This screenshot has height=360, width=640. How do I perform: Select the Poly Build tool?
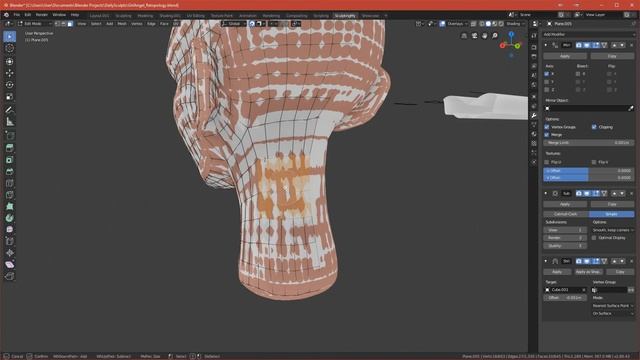[10, 206]
